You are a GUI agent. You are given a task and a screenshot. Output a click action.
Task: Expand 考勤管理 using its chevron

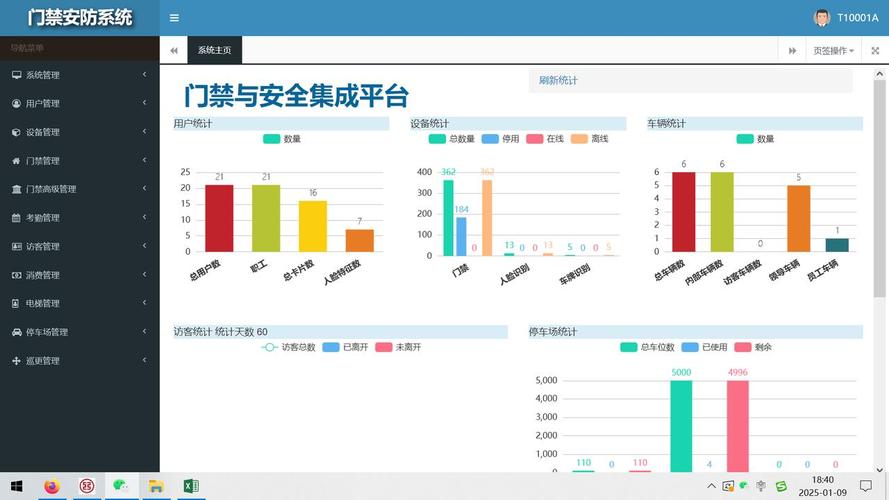[x=145, y=217]
